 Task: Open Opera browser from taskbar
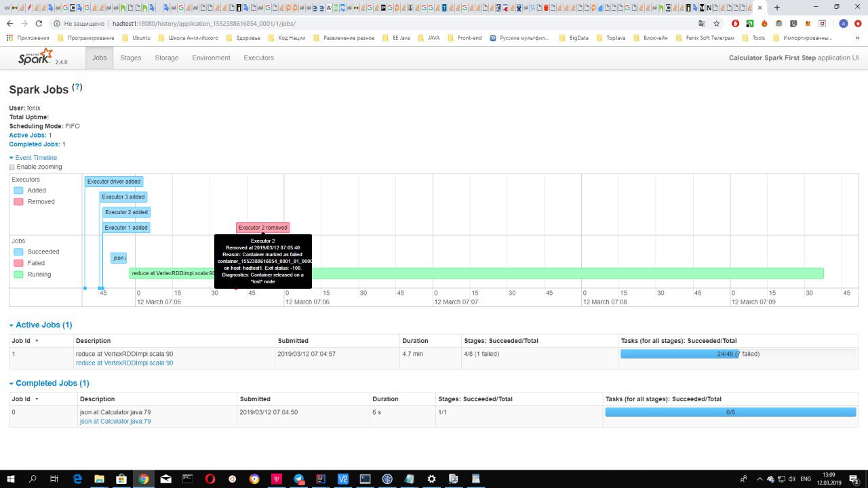click(210, 479)
